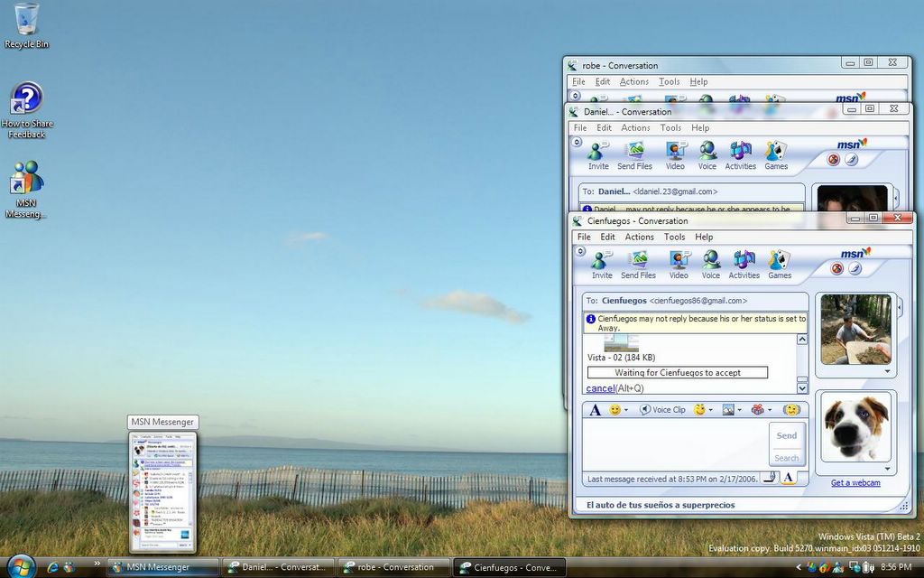Open Actions menu in robe window
Viewport: 924px width, 578px height.
(634, 81)
